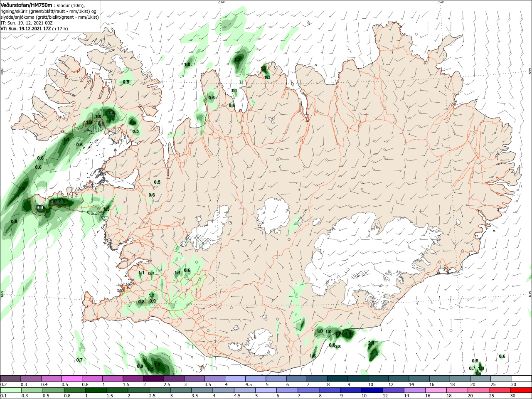
Task: Pick the 0.2 swatch in upper legend row
Action: (x=10, y=379)
